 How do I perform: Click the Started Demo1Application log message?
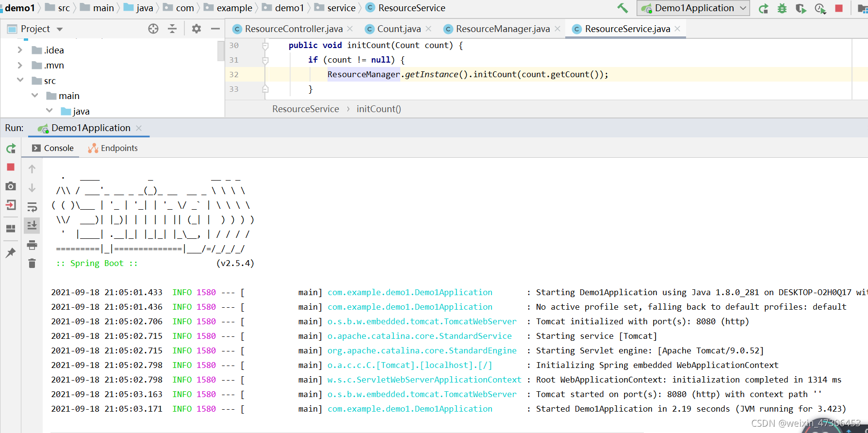(691, 409)
